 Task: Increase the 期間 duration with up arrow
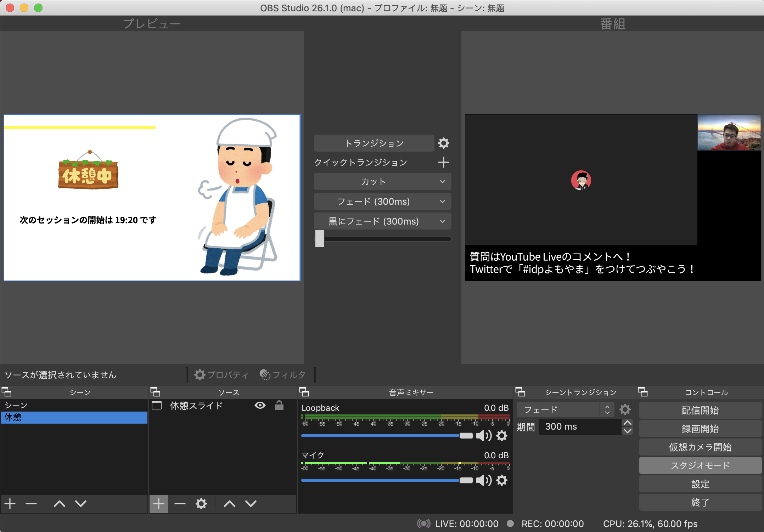[x=627, y=423]
